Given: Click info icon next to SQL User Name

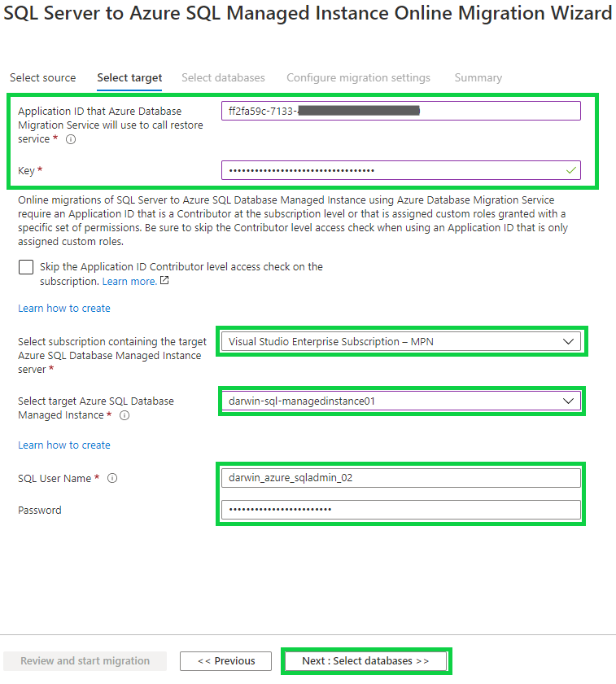Looking at the screenshot, I should coord(112,478).
